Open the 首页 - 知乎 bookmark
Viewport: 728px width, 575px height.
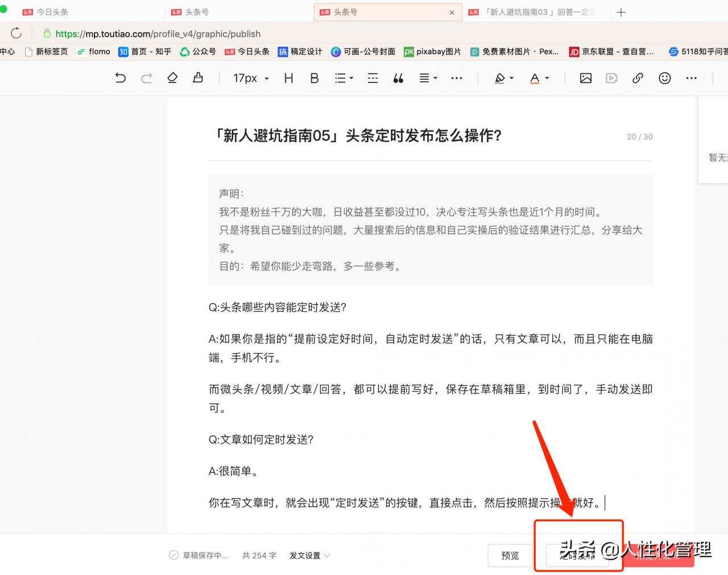[144, 51]
